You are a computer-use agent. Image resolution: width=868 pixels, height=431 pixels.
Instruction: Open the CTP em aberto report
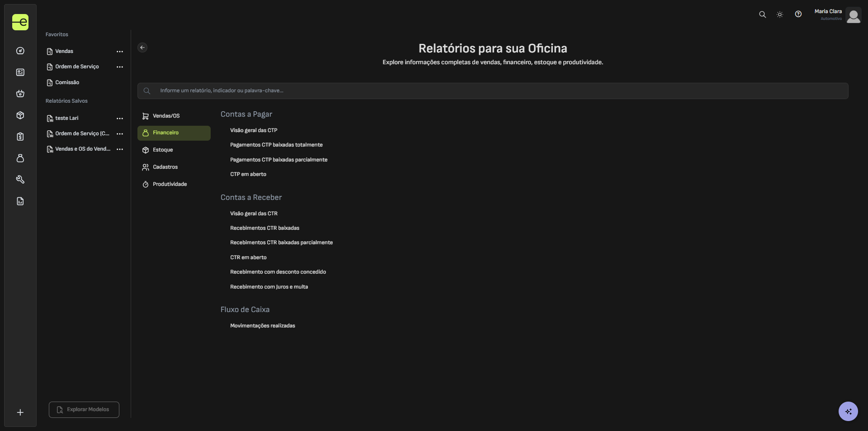(248, 174)
